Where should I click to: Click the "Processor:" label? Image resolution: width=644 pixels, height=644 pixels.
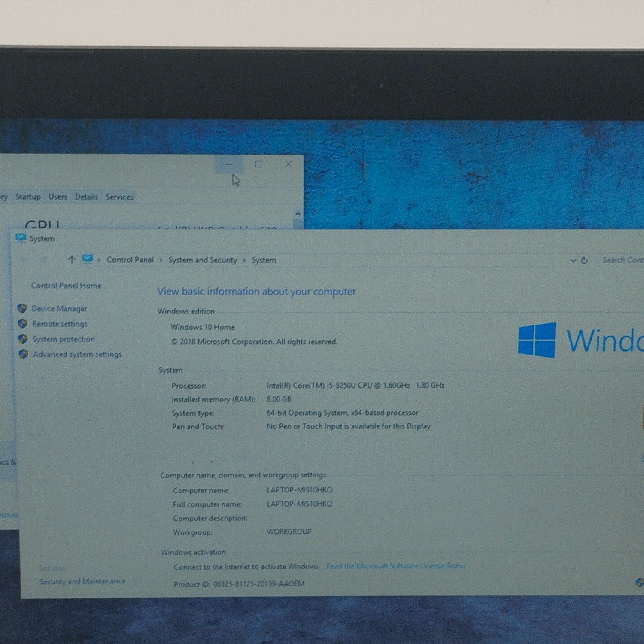click(188, 386)
